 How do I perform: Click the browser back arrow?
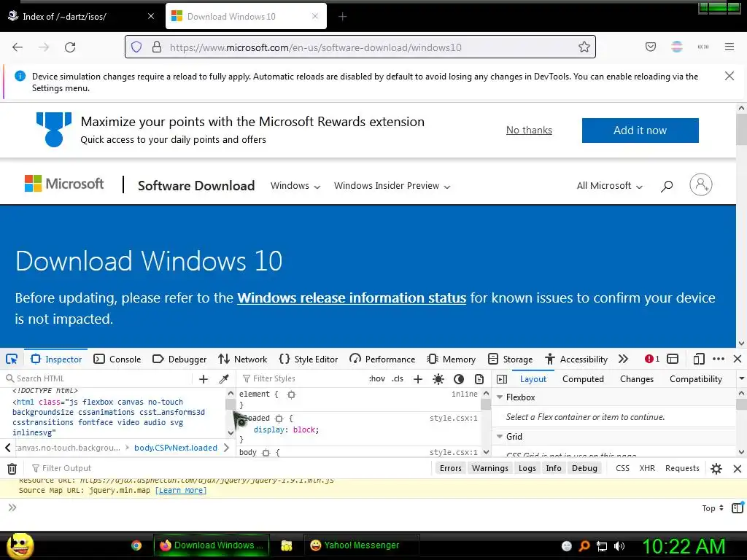(18, 47)
